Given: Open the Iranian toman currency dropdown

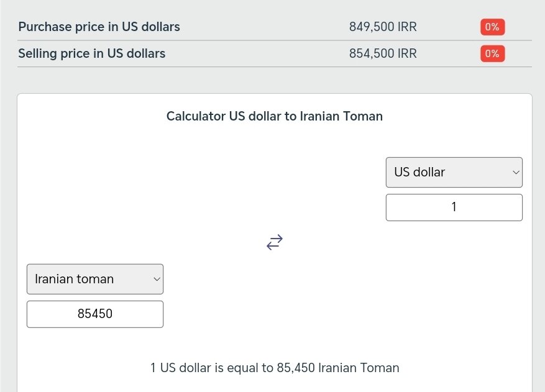Looking at the screenshot, I should pyautogui.click(x=94, y=279).
